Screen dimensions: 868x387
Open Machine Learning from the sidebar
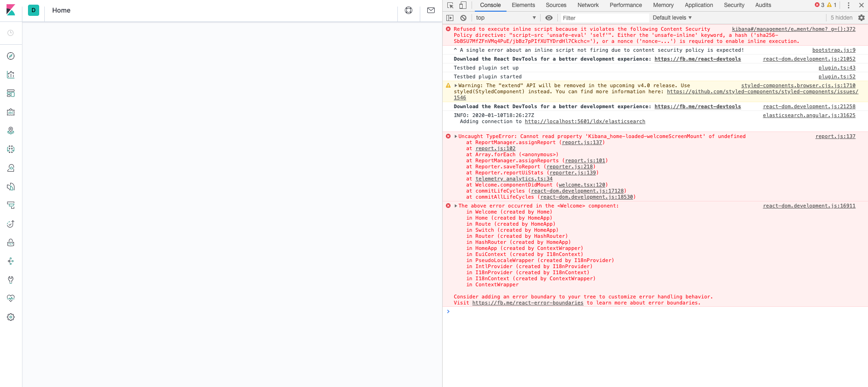[11, 149]
